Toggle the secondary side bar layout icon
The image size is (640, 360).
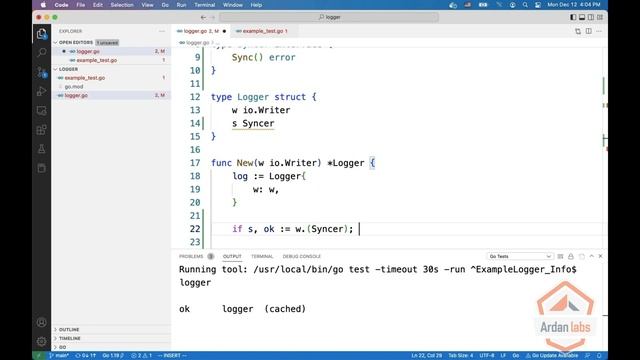tap(591, 17)
